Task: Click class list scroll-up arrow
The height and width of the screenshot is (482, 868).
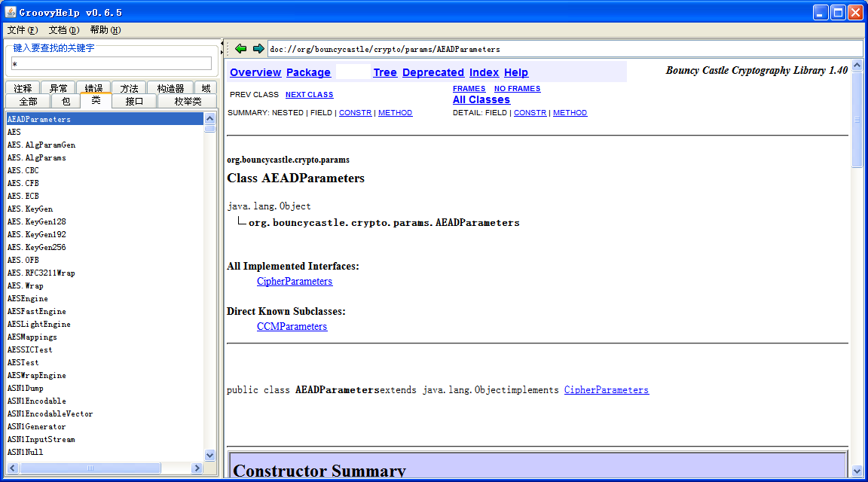Action: click(x=209, y=118)
